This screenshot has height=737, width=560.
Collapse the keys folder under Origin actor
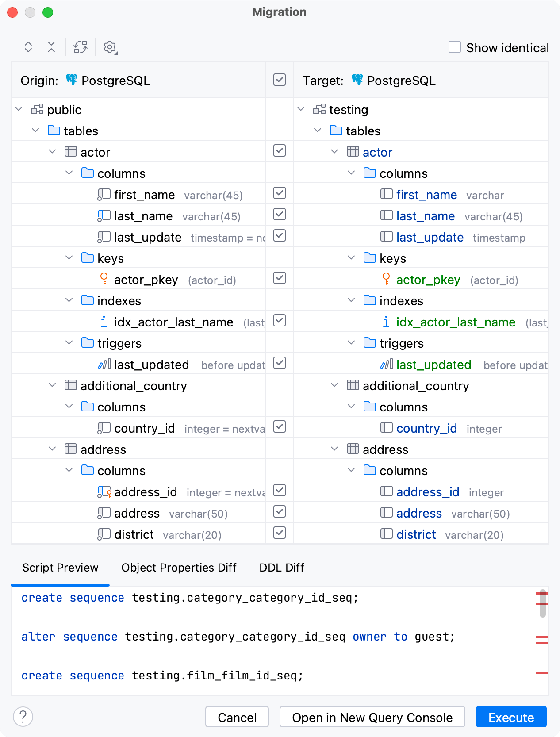(x=69, y=258)
